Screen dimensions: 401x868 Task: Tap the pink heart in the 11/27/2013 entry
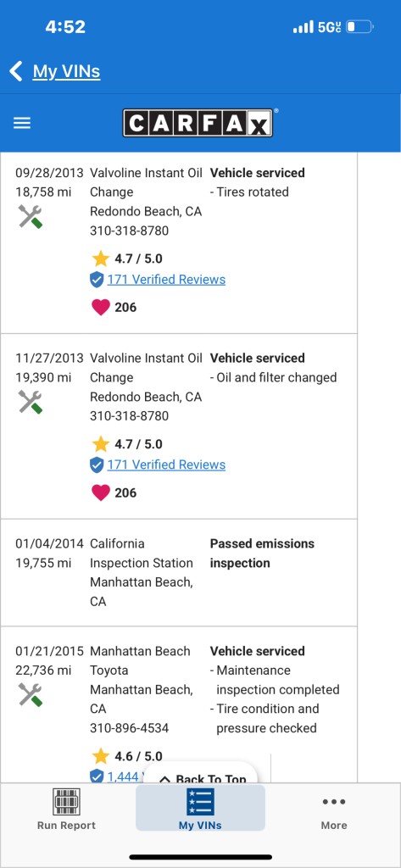tap(100, 492)
